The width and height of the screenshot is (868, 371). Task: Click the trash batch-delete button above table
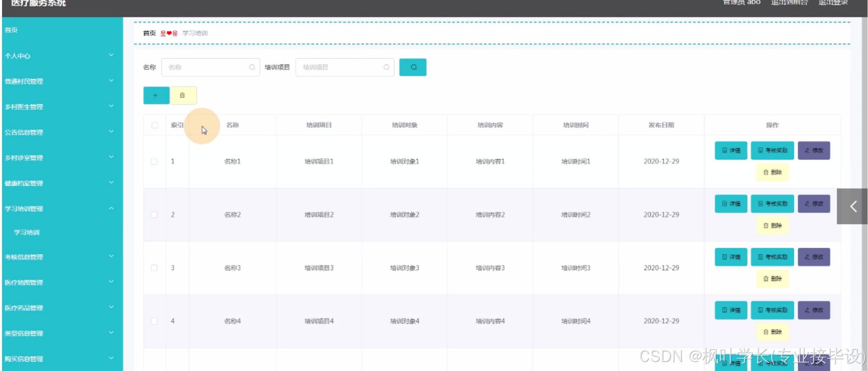coord(183,95)
